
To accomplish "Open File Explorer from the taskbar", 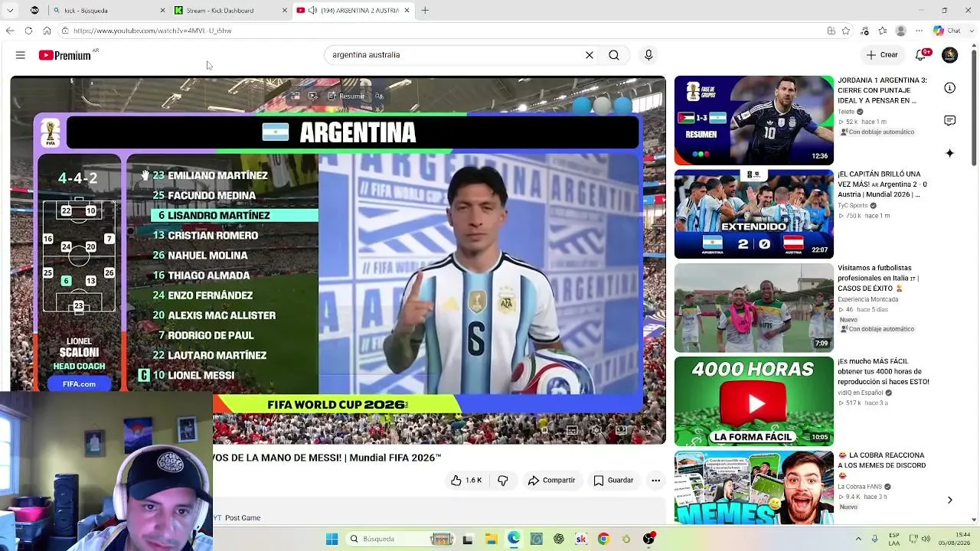I will [491, 540].
